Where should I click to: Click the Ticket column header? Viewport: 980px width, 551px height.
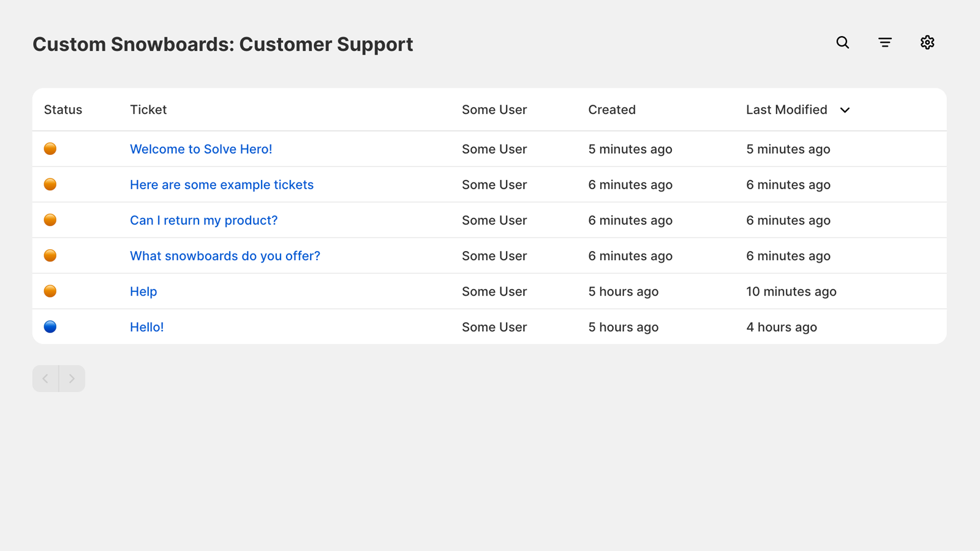[148, 110]
